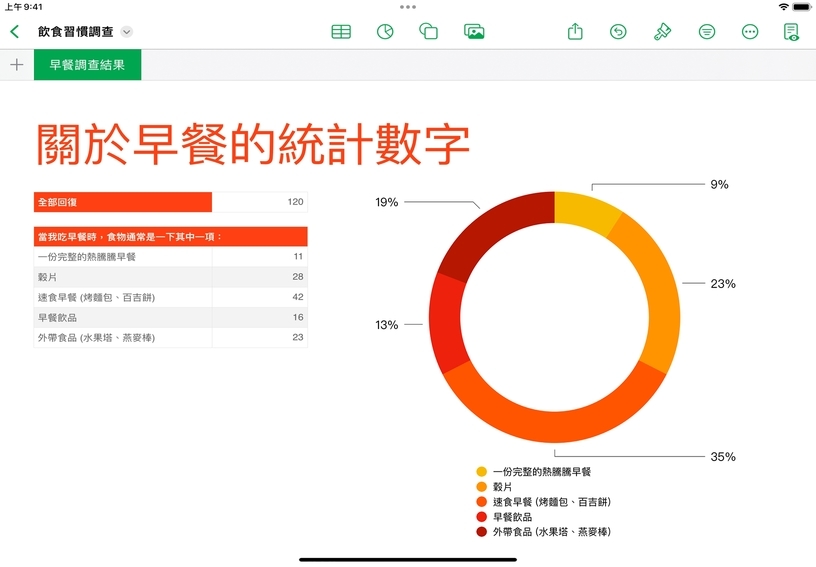
Task: Insert a table using the table icon
Action: pos(341,32)
